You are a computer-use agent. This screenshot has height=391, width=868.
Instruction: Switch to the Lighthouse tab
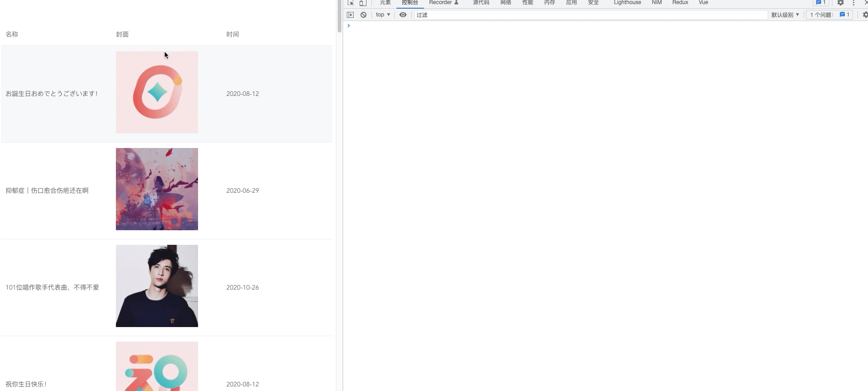627,3
